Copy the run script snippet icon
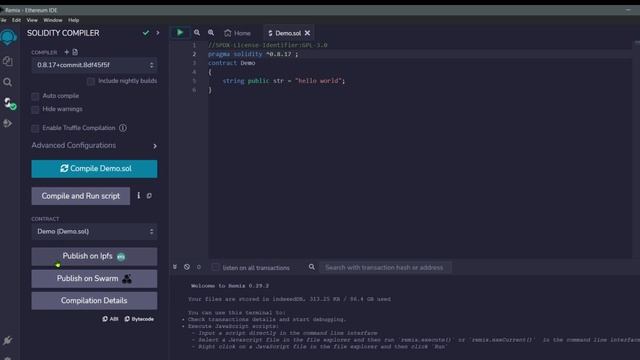This screenshot has height=360, width=640. click(x=149, y=196)
